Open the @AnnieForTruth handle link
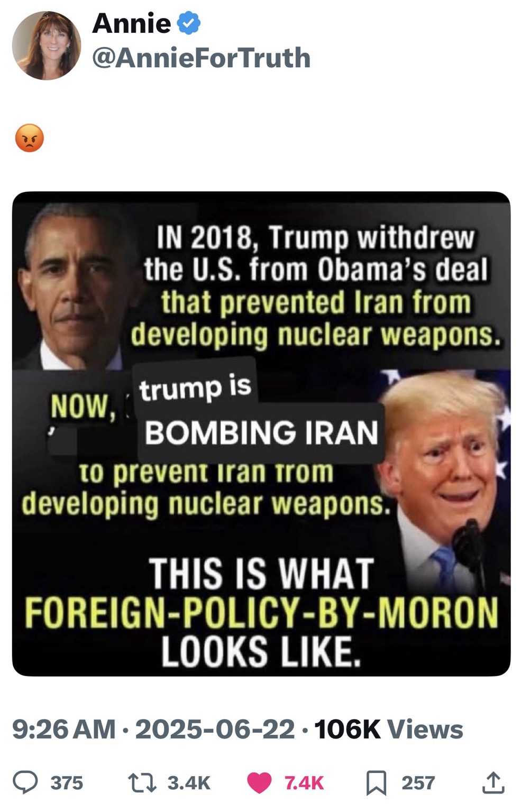Viewport: 521px width, 812px height. tap(201, 58)
